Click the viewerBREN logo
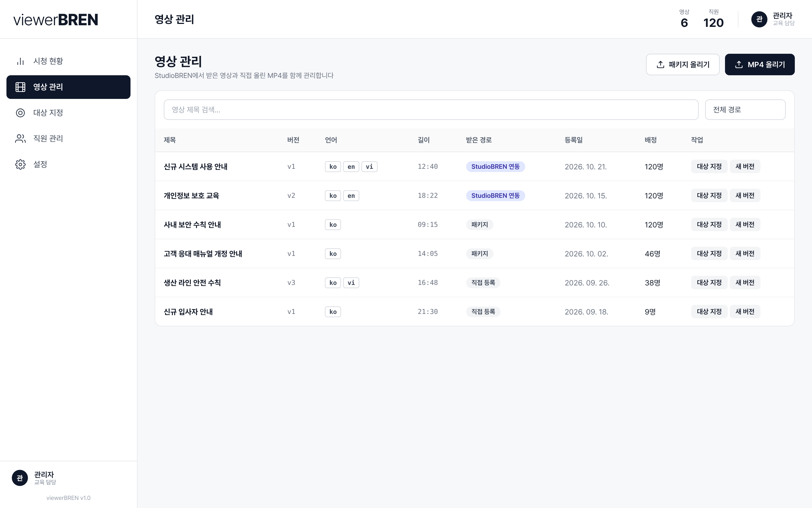Viewport: 812px width, 508px height. 56,19
